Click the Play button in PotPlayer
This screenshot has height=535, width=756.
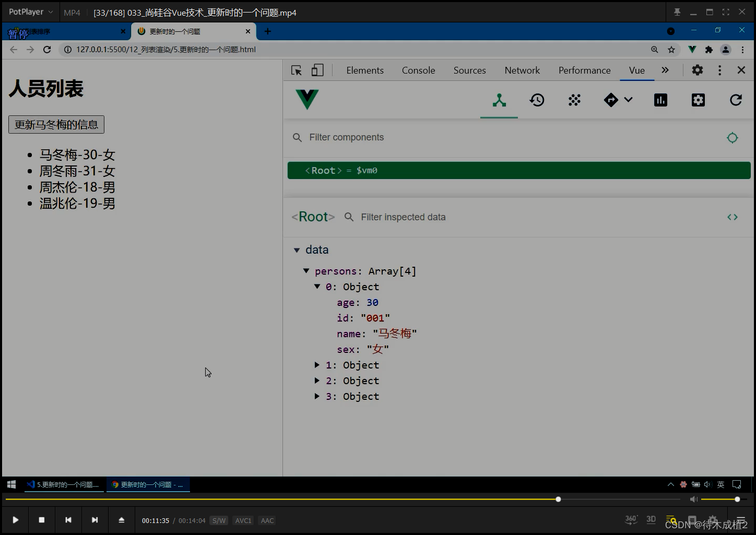16,520
